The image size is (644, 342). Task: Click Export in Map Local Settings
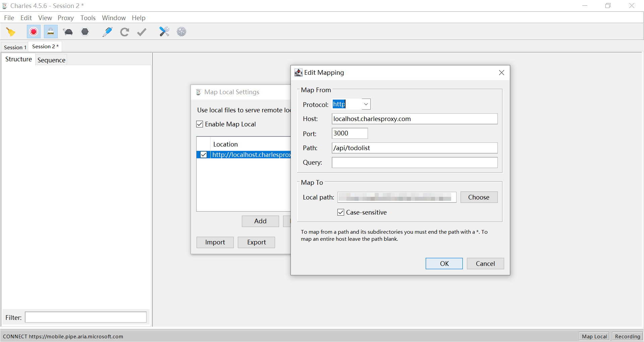click(x=256, y=242)
